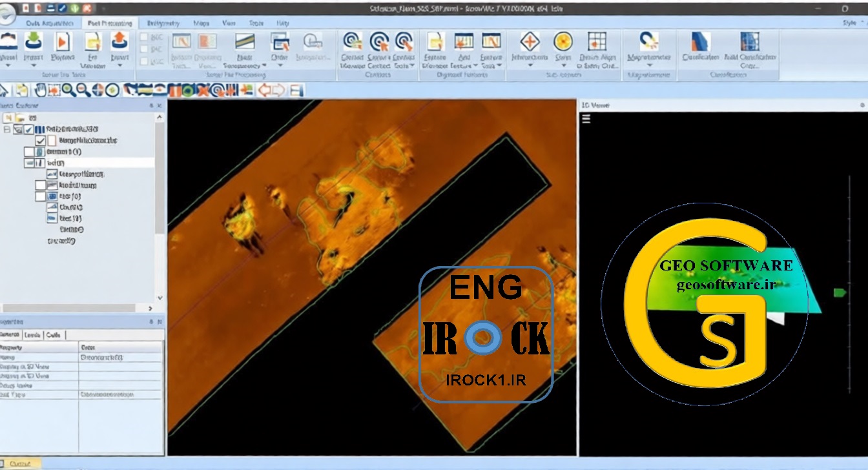This screenshot has height=470, width=868.
Task: Click the Contact Tools target icon
Action: point(404,41)
